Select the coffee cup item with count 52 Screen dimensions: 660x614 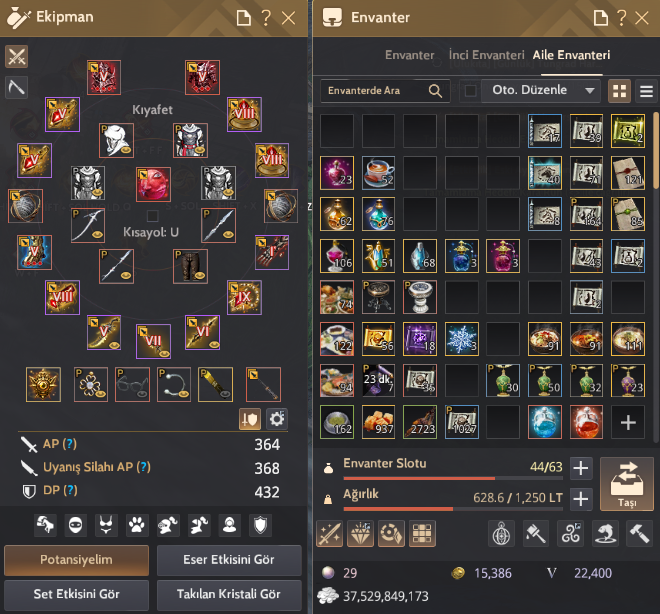378,173
